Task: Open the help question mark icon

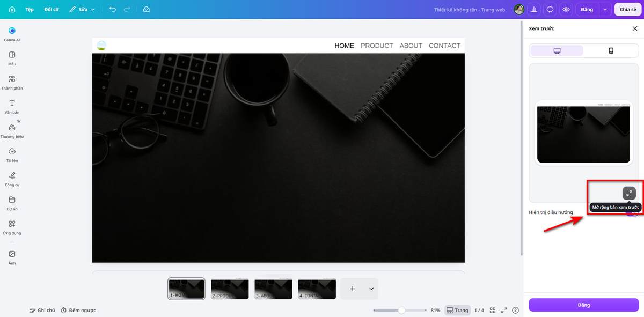Action: [516, 310]
